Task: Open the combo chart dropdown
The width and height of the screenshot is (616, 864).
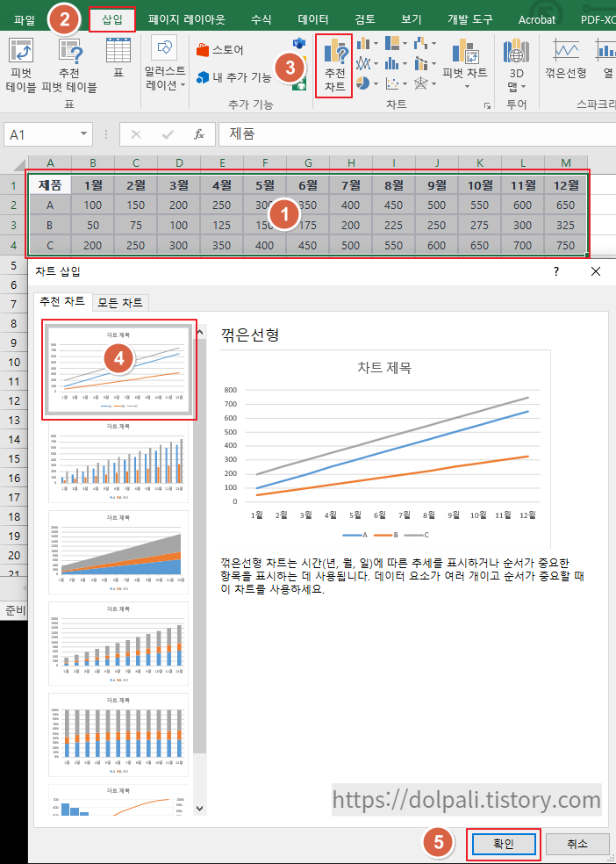Action: [x=425, y=63]
